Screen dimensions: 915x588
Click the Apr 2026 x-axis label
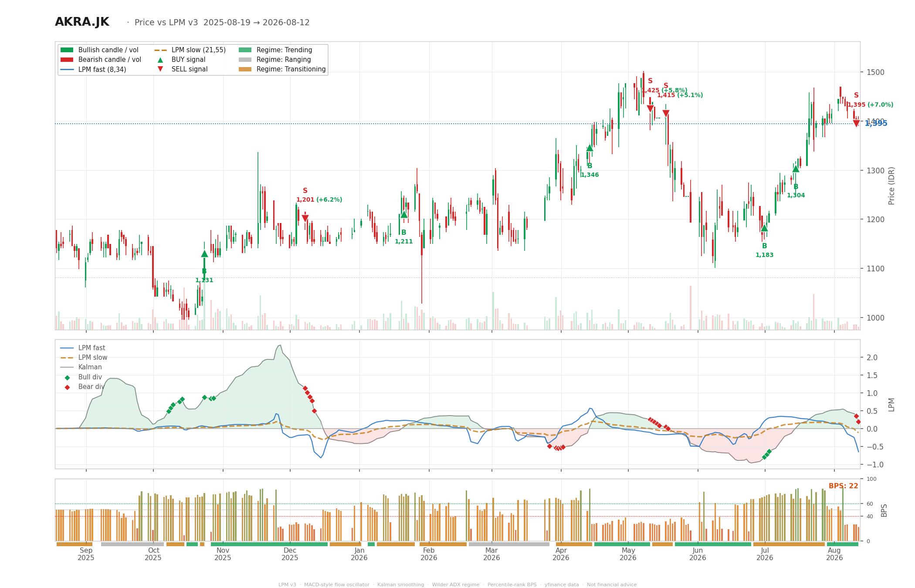coord(561,554)
